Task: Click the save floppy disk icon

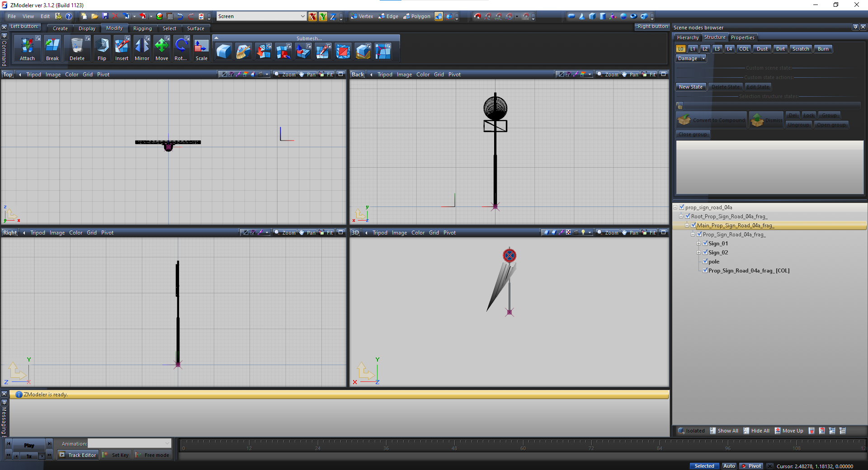Action: point(105,16)
